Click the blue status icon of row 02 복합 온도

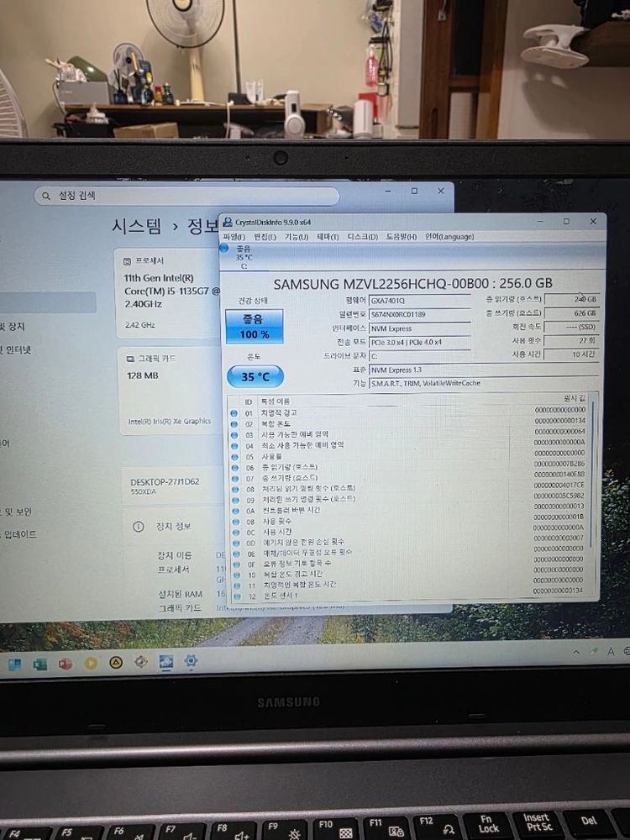click(234, 423)
